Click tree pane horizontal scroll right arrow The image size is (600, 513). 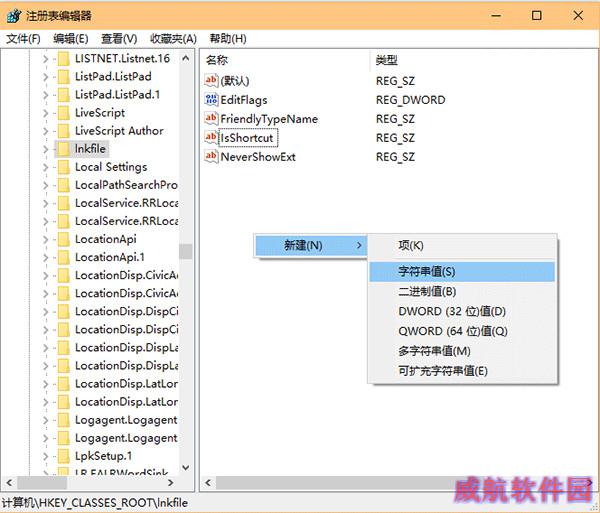click(x=171, y=483)
